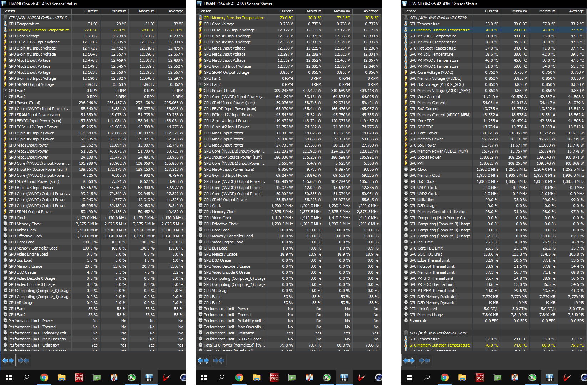Screen dimensions: 588x385
Task: Open Core Temp thermometer icon, middle taskbar
Action: pos(309,378)
